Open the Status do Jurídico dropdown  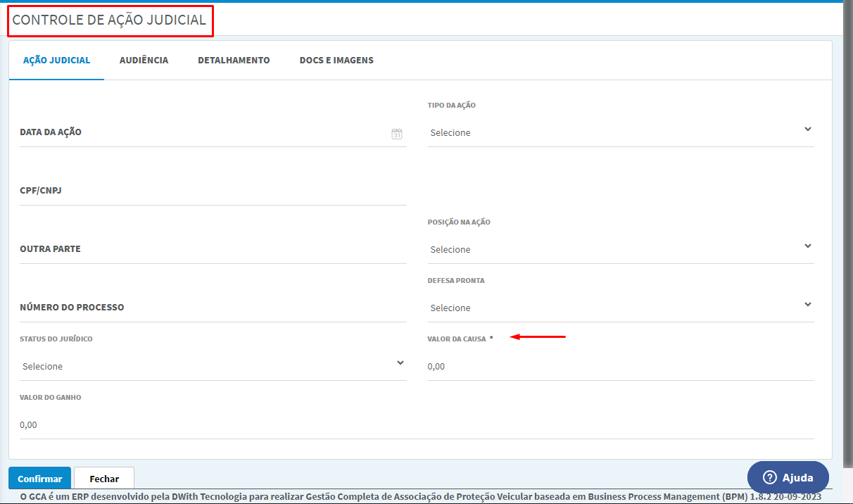click(213, 366)
